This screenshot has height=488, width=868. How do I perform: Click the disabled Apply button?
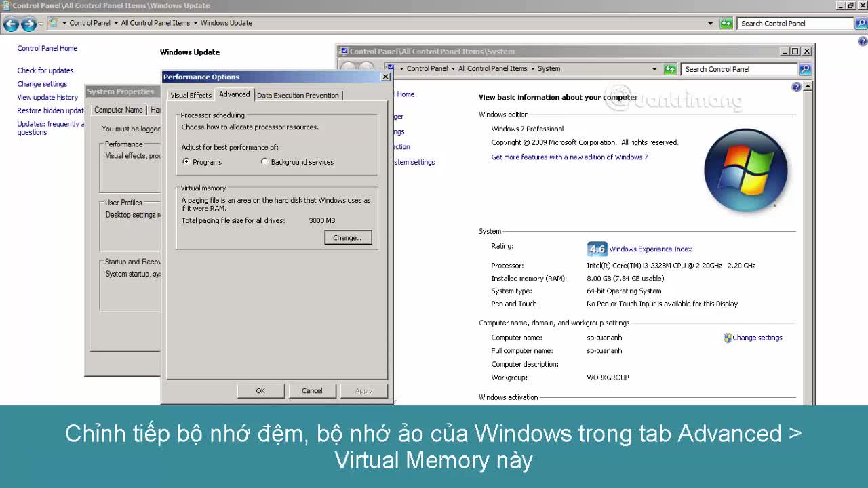[x=363, y=391]
